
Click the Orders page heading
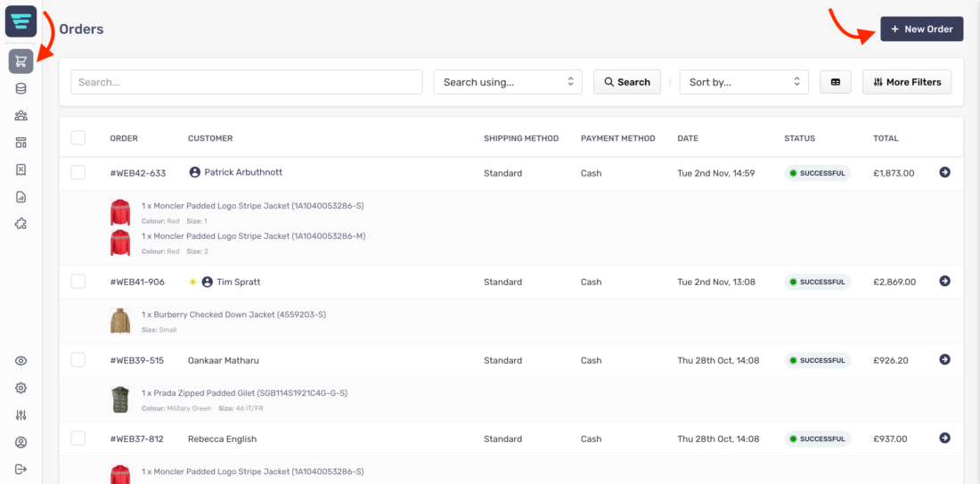point(81,29)
